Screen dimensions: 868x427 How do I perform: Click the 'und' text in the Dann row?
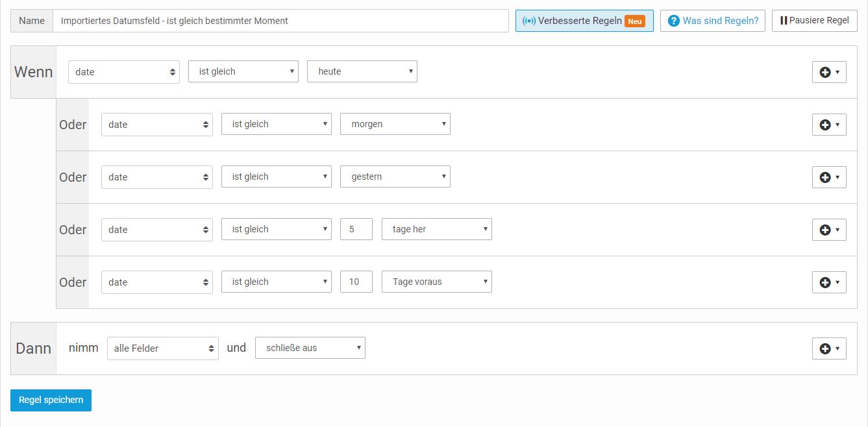point(236,348)
